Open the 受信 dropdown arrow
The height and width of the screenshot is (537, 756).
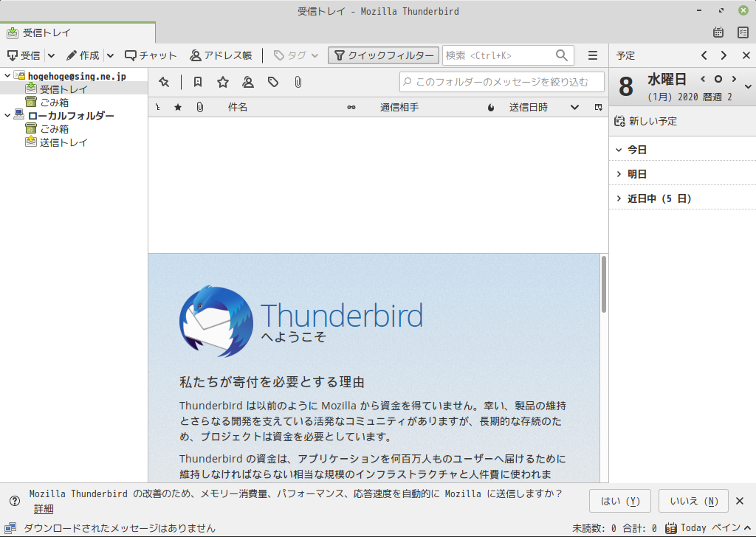(x=51, y=55)
